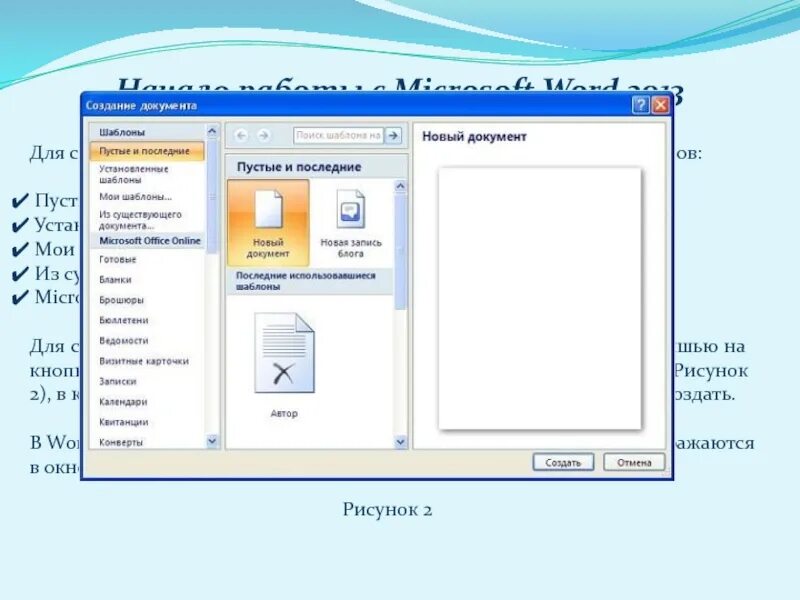Click the back arrow navigation button
Viewport: 800px width, 600px height.
tap(241, 135)
